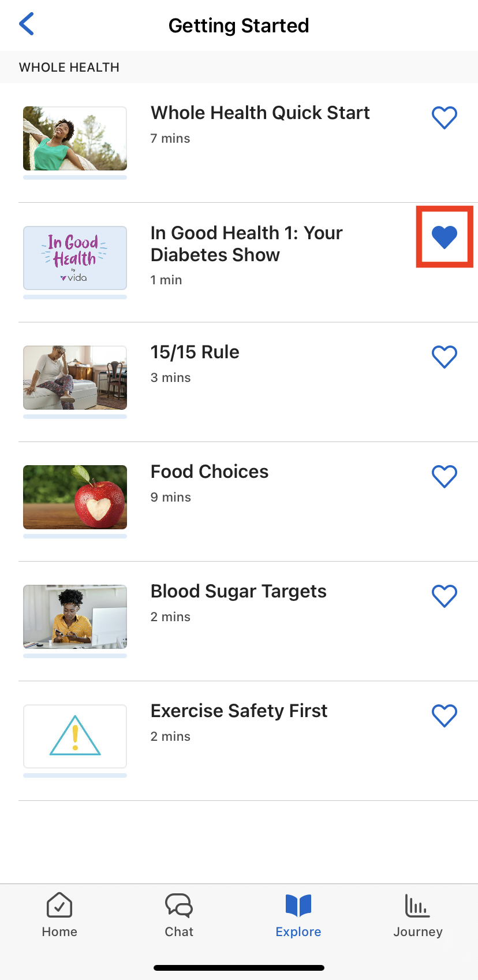Favorite Whole Health Quick Start with heart

coord(445,118)
